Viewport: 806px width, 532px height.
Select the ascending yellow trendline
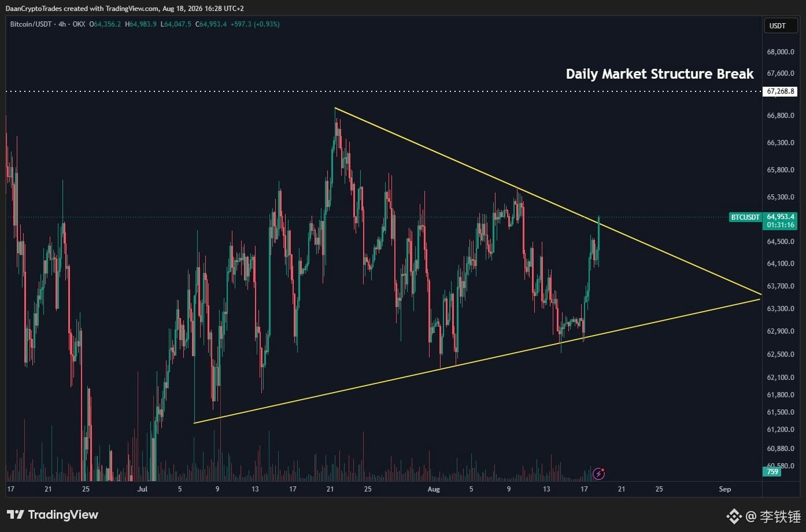[477, 361]
